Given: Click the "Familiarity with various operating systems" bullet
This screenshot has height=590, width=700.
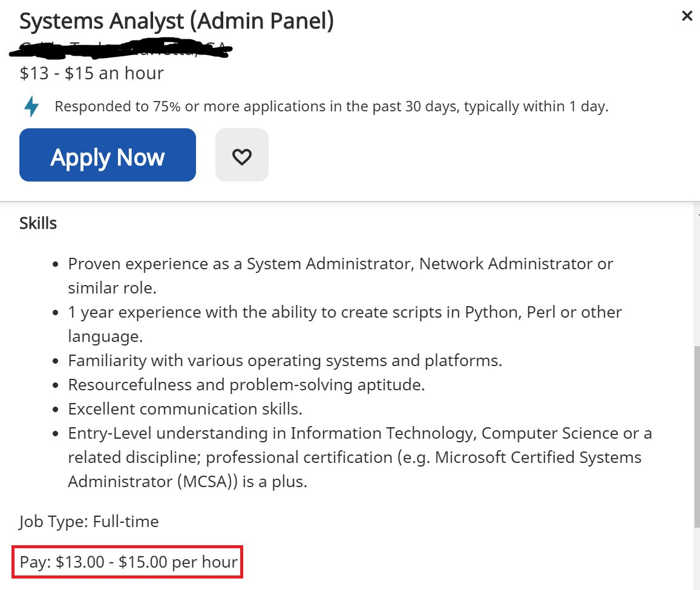Looking at the screenshot, I should point(285,361).
